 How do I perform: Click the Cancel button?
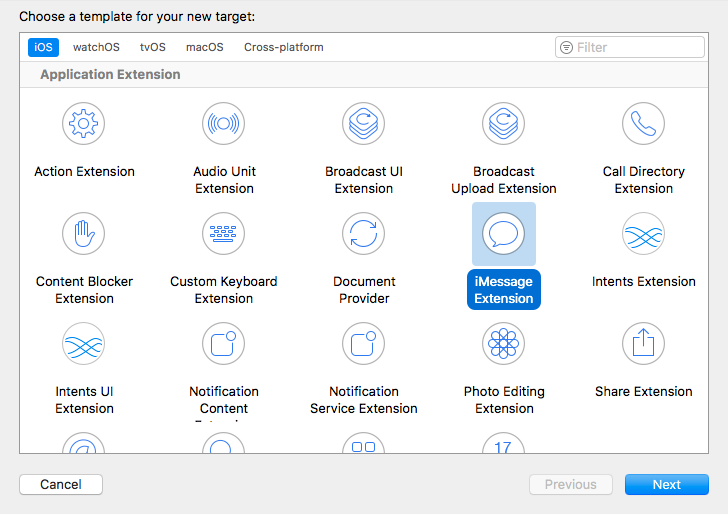pyautogui.click(x=61, y=484)
